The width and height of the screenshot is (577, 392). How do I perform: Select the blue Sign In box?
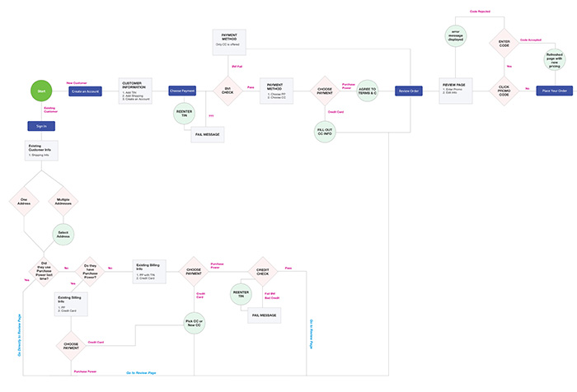coord(41,126)
